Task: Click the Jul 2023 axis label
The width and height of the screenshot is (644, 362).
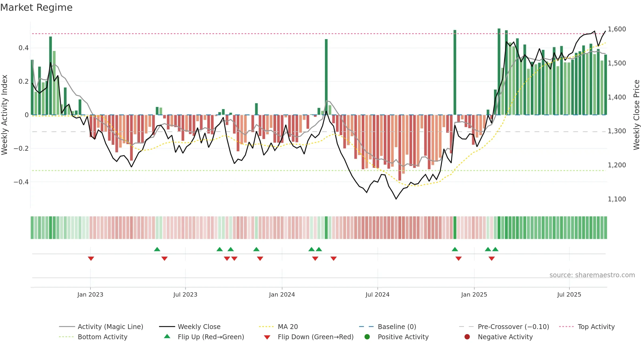Action: pos(185,294)
